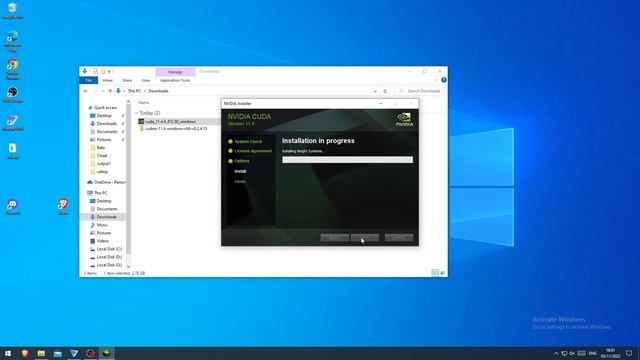Click the navigation pane scroll up arrow
Image resolution: width=640 pixels, height=360 pixels.
click(128, 102)
